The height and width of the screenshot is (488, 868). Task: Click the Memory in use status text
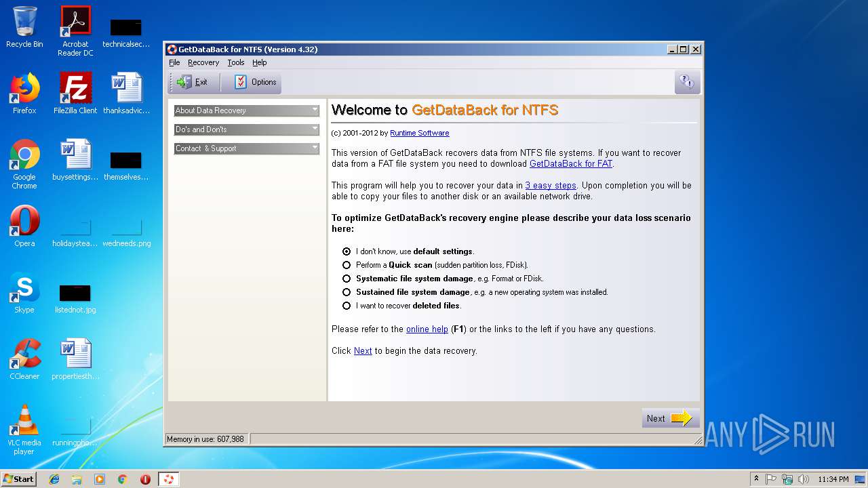pos(205,439)
